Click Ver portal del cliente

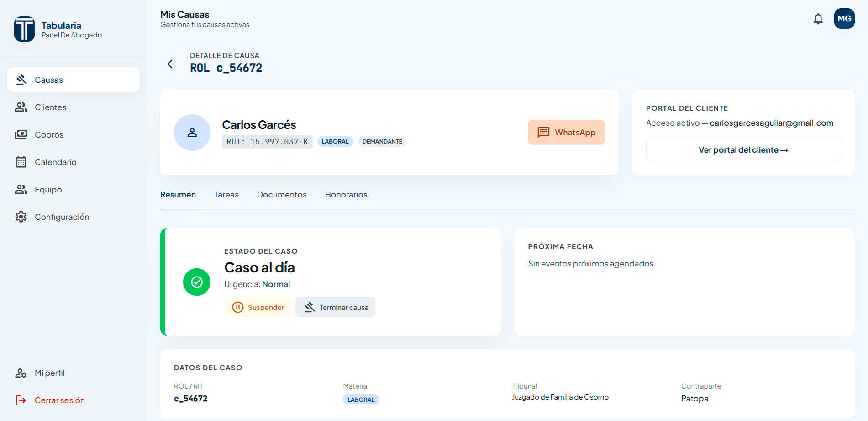click(743, 150)
